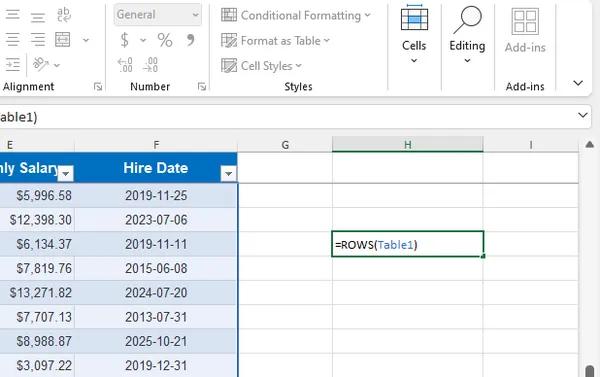Open the Cells group menu
Screen dimensions: 600x377
(414, 34)
